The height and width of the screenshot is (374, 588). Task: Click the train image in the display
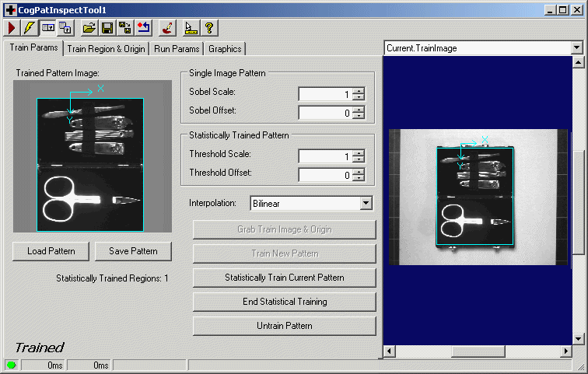coord(478,197)
